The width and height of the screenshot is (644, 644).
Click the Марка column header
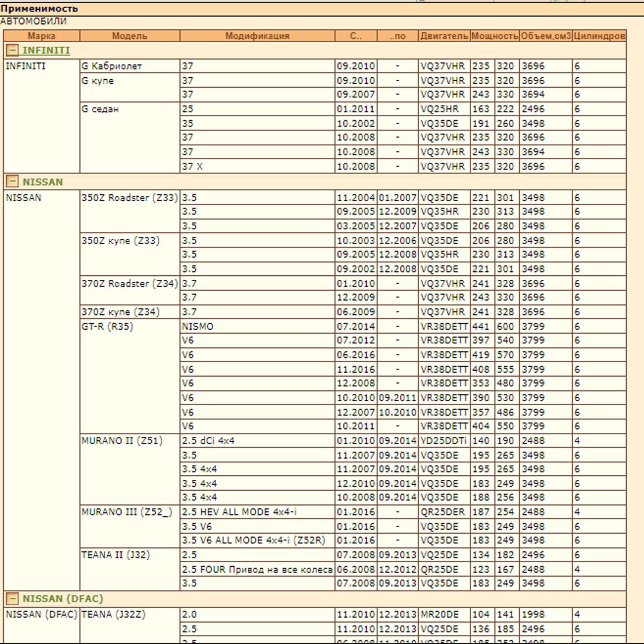[x=41, y=36]
